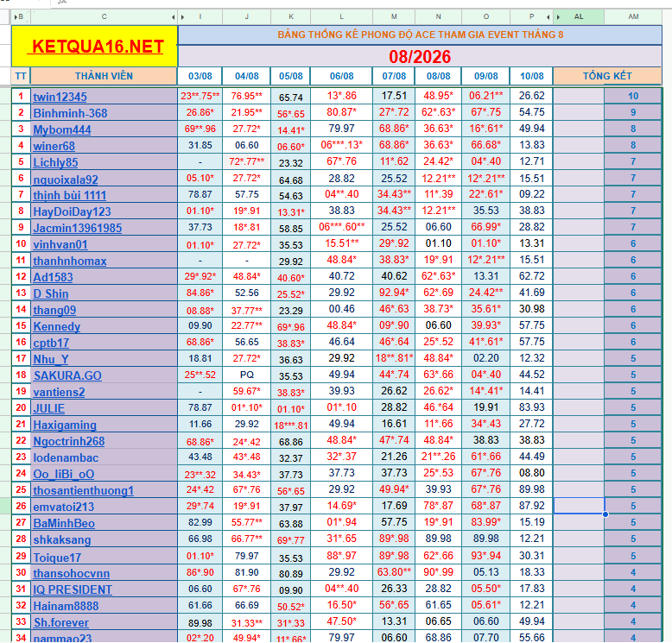Open Binhminh-368 member link

70,113
